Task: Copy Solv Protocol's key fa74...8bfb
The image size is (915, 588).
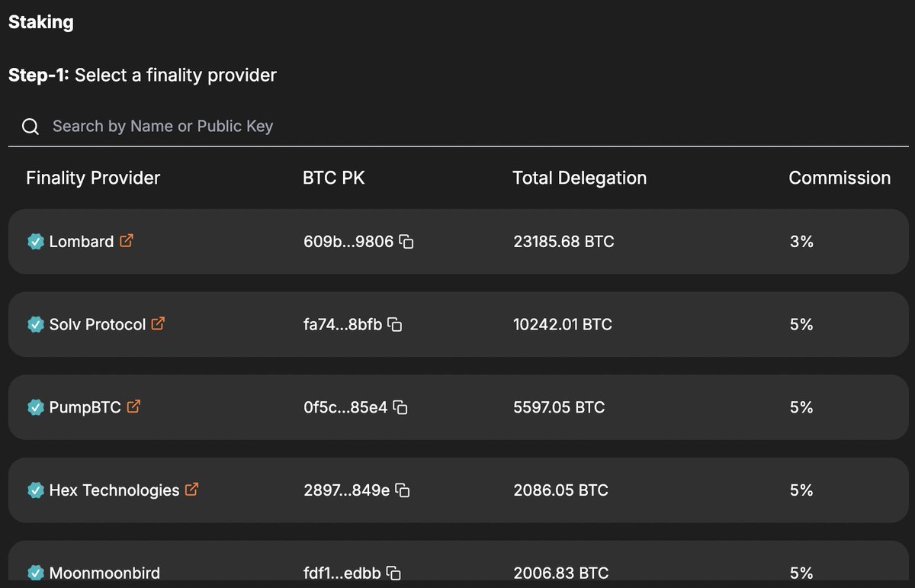Action: click(395, 325)
